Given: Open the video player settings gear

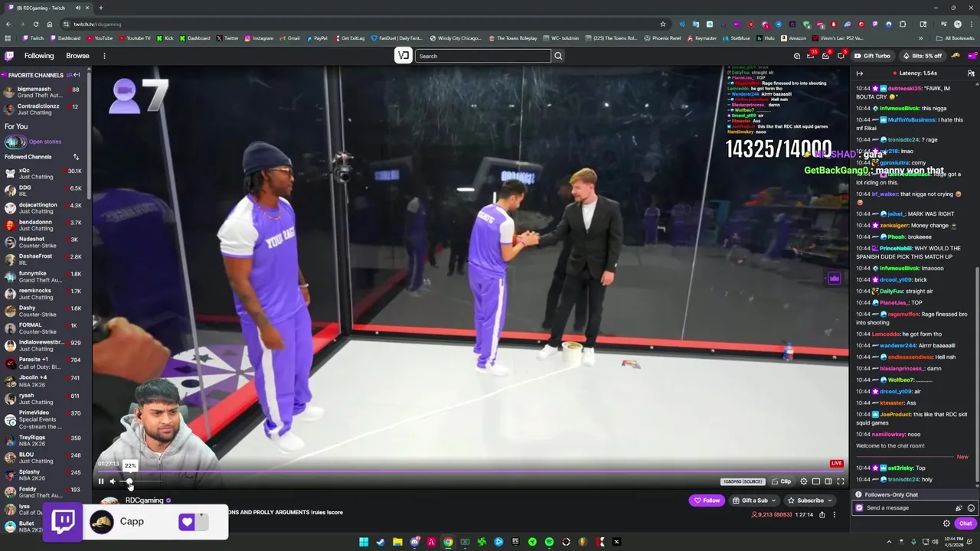Looking at the screenshot, I should tap(804, 481).
